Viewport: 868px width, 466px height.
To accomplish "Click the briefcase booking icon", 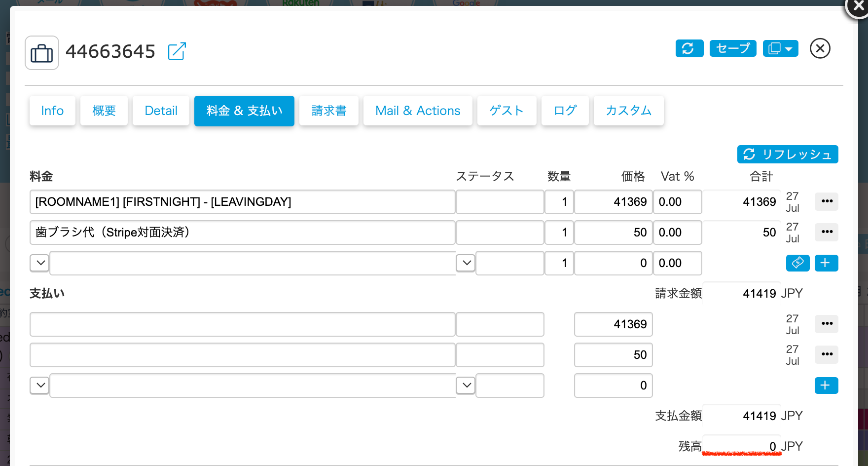I will (42, 53).
